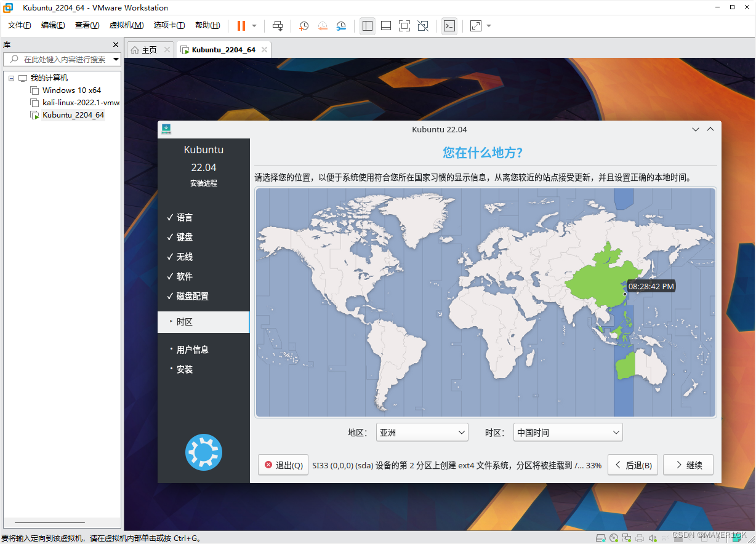Switch to the Kubuntu_2204_64 tab
Image resolution: width=756 pixels, height=544 pixels.
tap(223, 50)
